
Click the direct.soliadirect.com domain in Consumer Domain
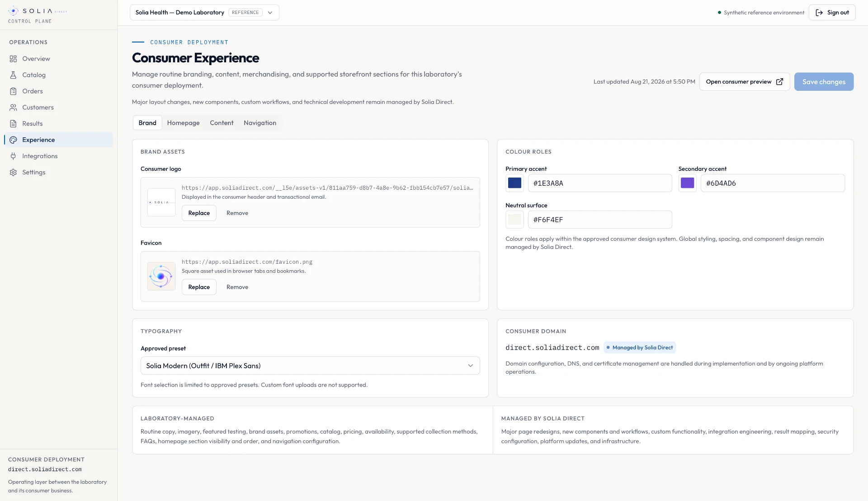click(x=552, y=348)
